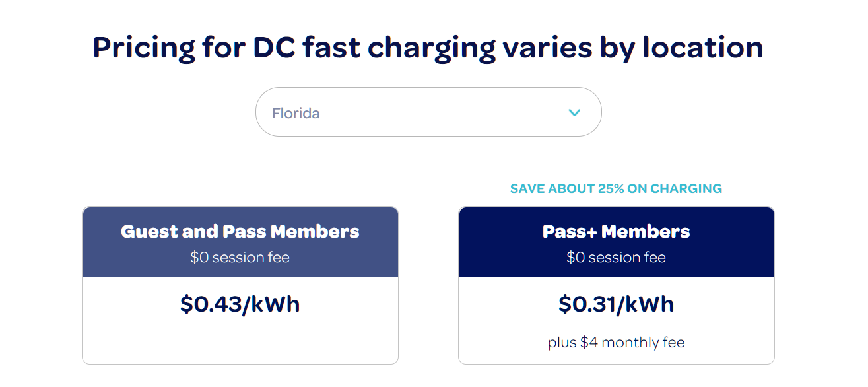Click '$0 session fee' under Pass+ Members
Viewport: 868px width, 387px height.
pos(616,258)
